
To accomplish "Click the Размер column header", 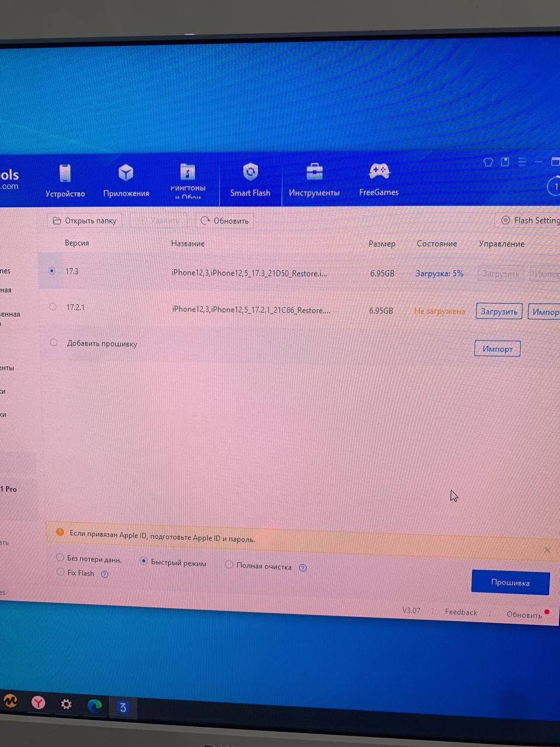I will [x=382, y=244].
